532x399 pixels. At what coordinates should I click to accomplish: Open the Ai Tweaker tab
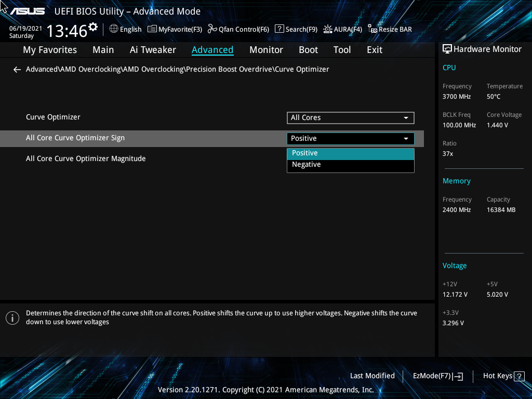(153, 50)
